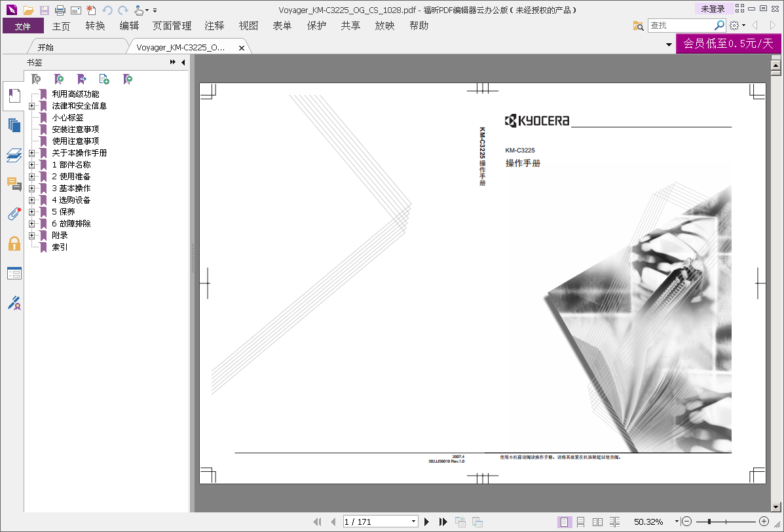Viewport: 784px width, 532px height.
Task: Expand the 6 故障排除 bookmark node
Action: click(x=31, y=224)
